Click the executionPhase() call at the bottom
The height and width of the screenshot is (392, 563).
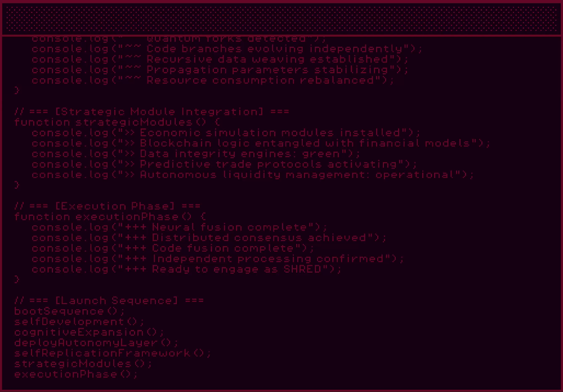click(75, 374)
